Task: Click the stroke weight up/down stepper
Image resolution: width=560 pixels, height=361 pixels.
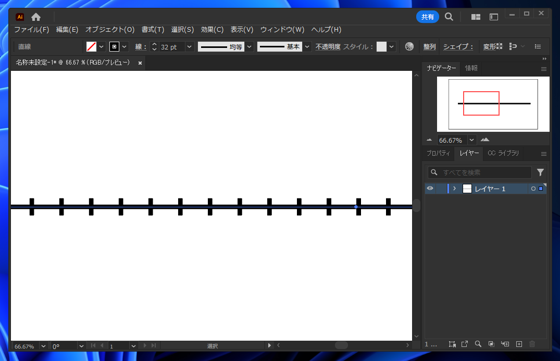Action: click(154, 47)
